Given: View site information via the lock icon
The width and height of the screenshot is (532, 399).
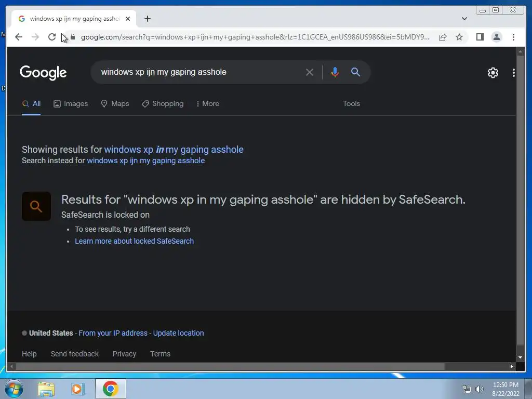Looking at the screenshot, I should [73, 37].
